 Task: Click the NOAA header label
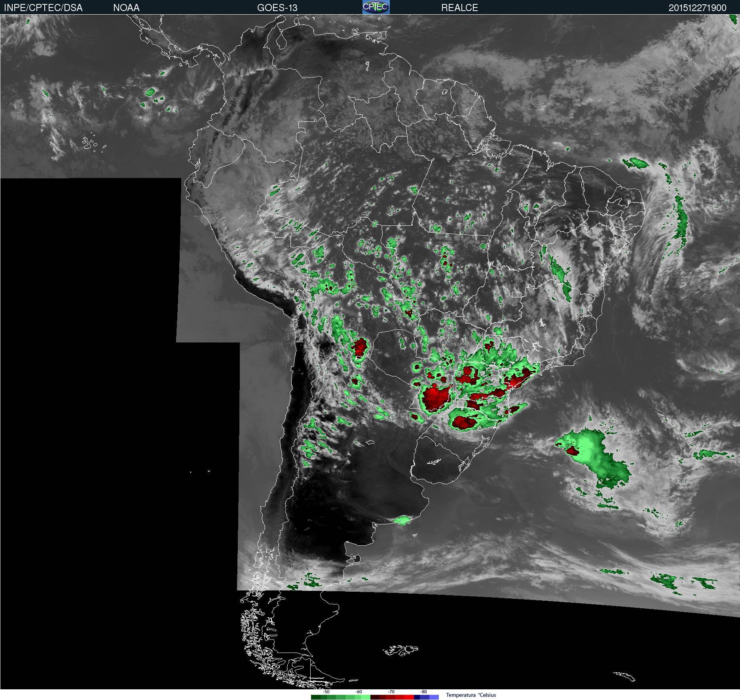pos(126,8)
